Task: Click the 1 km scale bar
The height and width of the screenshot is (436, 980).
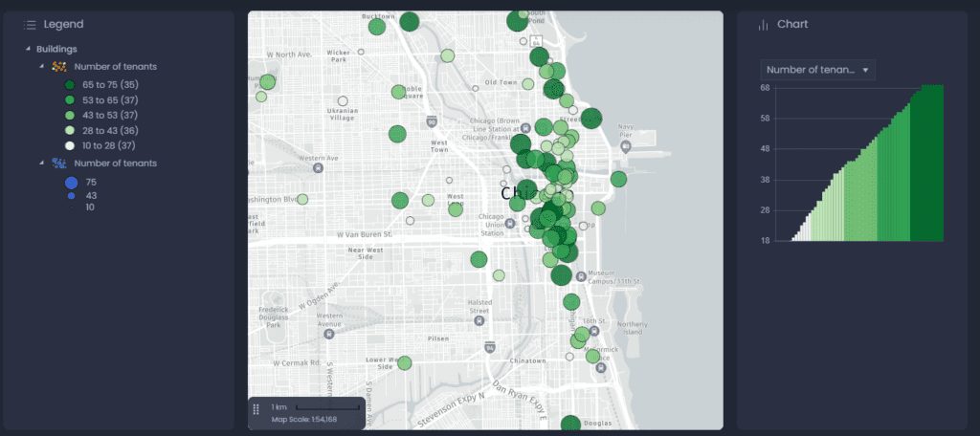Action: click(327, 407)
